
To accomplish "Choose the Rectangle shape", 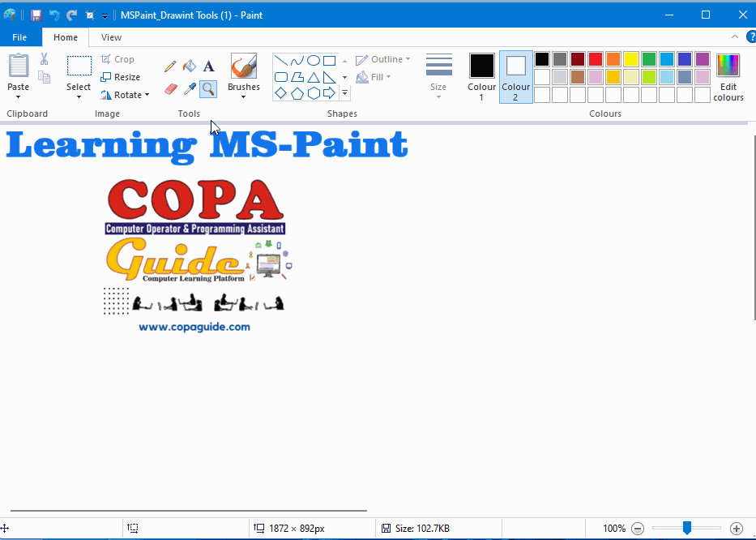I will pyautogui.click(x=329, y=60).
